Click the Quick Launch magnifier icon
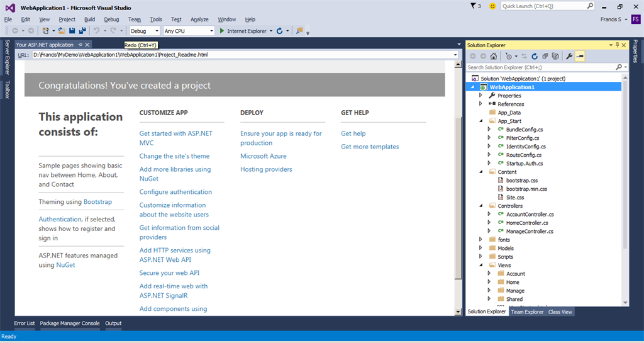 pyautogui.click(x=590, y=6)
